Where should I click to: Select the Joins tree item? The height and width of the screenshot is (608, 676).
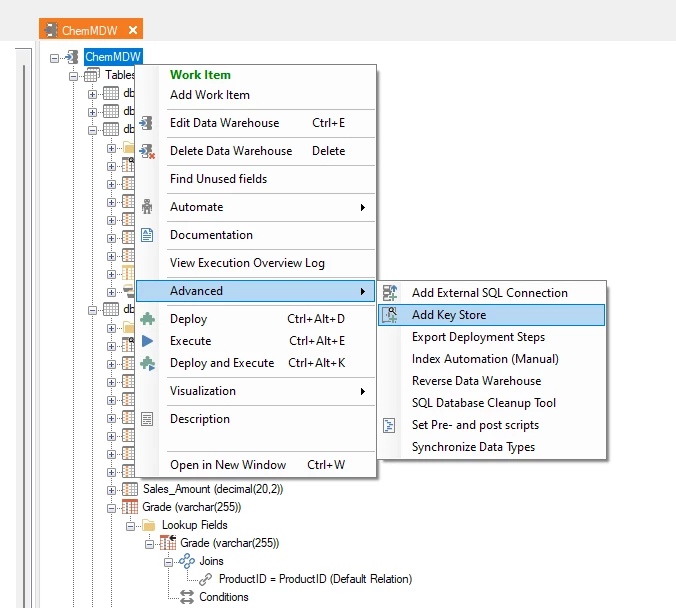click(211, 561)
